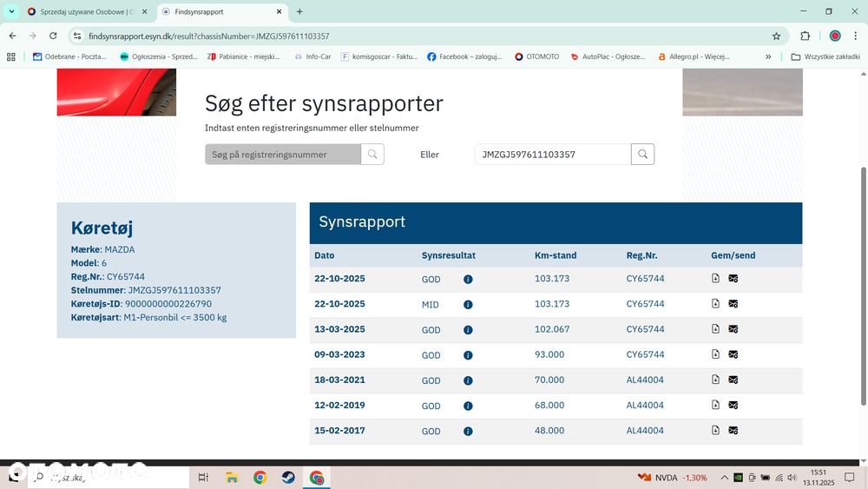View site information in address bar
This screenshot has height=489, width=868.
[77, 36]
